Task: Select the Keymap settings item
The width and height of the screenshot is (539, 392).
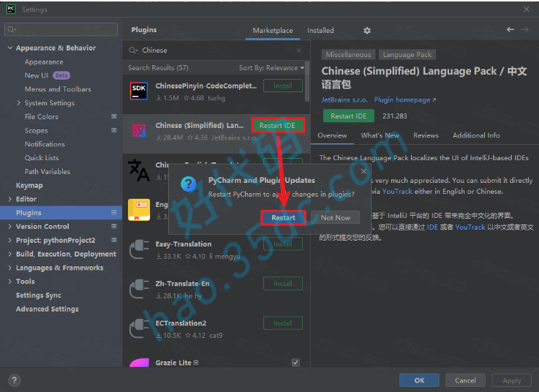Action: (29, 185)
